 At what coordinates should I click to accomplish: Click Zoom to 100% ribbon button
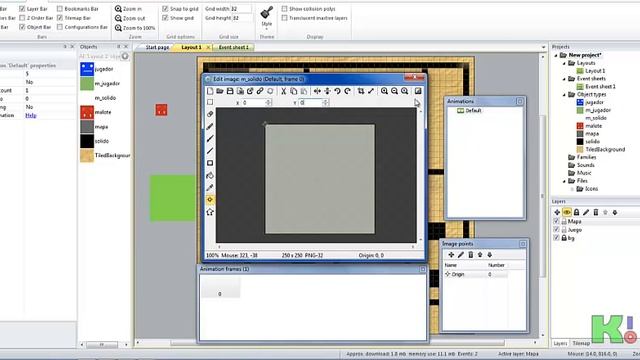tap(135, 28)
